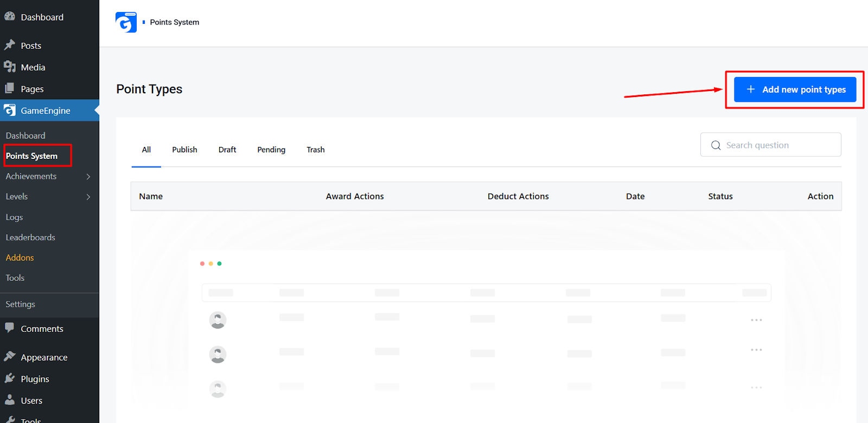
Task: Open Points System submenu item
Action: (x=31, y=156)
